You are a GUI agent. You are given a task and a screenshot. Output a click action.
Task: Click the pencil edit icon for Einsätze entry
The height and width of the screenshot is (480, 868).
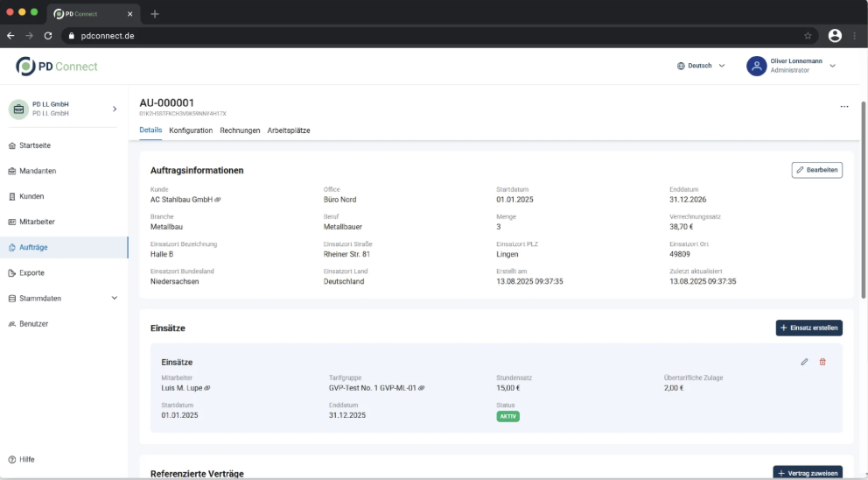tap(804, 362)
